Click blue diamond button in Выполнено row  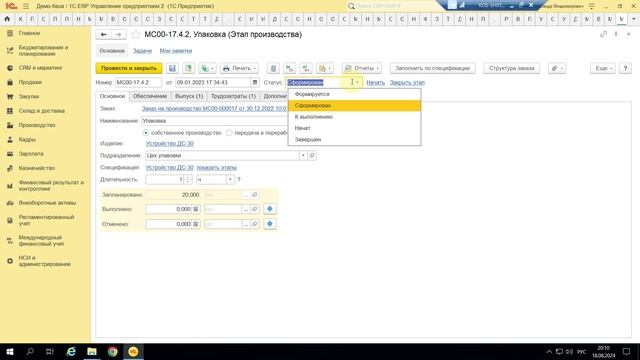(x=270, y=209)
